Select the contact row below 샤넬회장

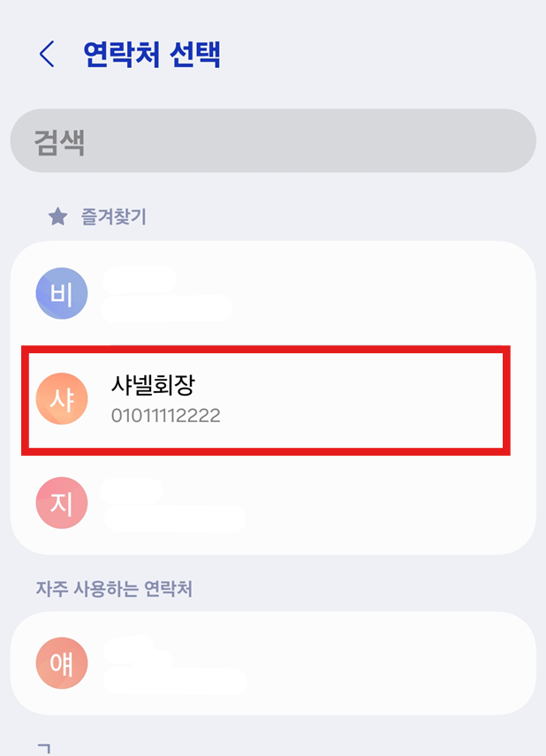[x=265, y=504]
